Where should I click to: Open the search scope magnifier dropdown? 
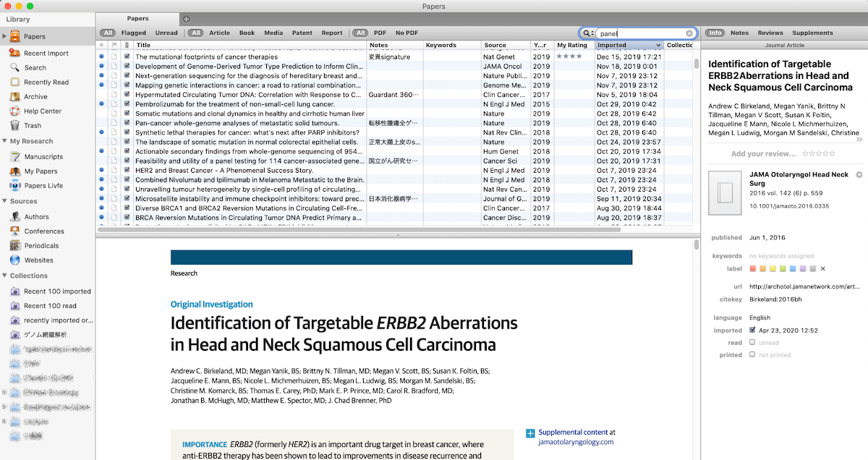(x=588, y=33)
